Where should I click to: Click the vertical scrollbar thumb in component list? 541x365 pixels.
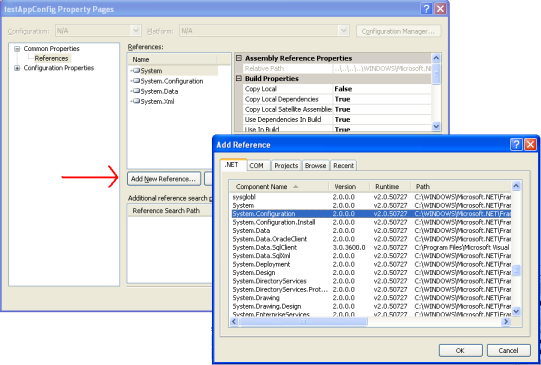(516, 270)
